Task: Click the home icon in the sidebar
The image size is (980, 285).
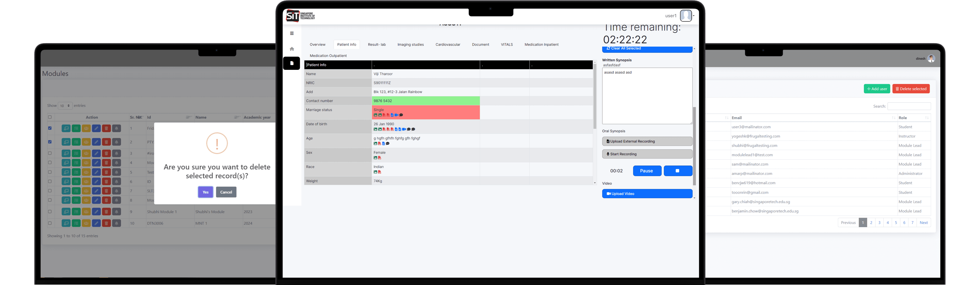Action: pos(292,49)
